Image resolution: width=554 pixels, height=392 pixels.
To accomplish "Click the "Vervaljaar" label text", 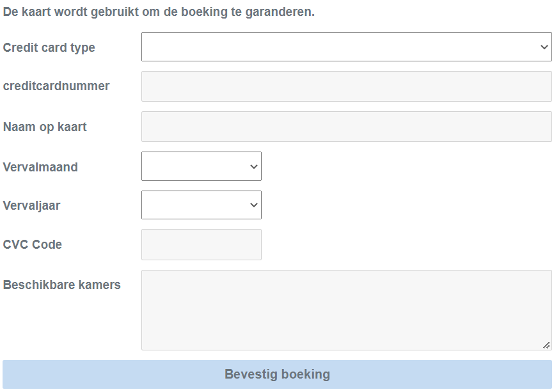I will pyautogui.click(x=32, y=206).
